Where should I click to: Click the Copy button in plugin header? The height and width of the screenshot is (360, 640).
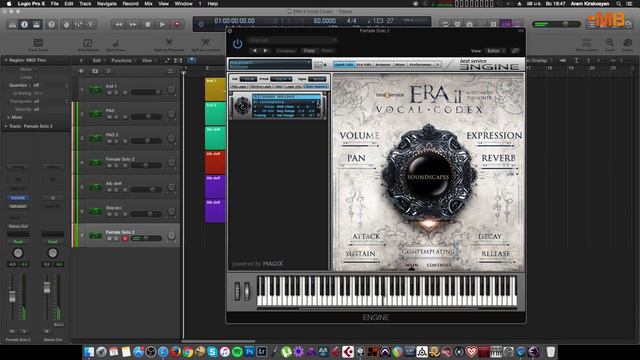(x=309, y=51)
